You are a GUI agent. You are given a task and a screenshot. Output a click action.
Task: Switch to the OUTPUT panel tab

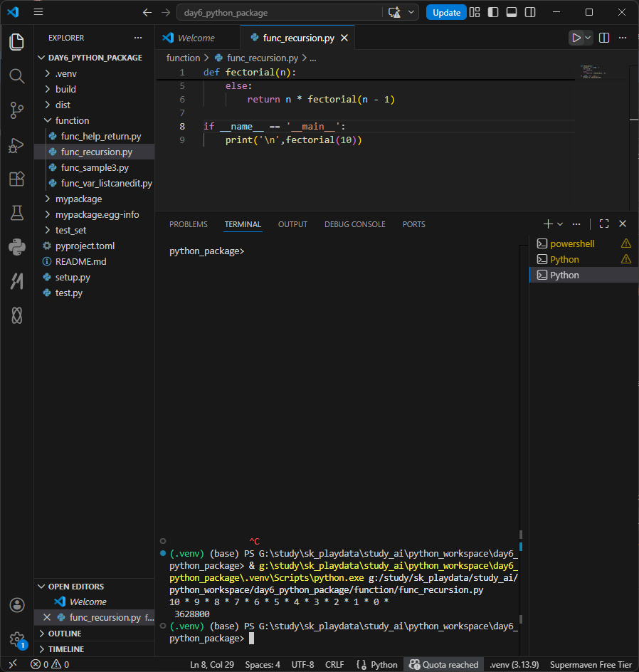point(292,224)
